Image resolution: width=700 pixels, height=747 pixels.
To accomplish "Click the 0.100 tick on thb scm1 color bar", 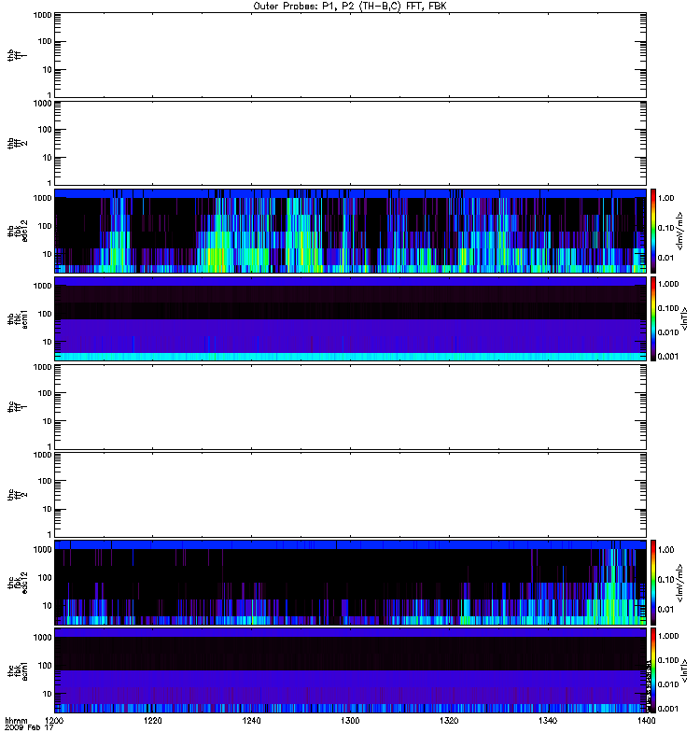I will point(668,308).
